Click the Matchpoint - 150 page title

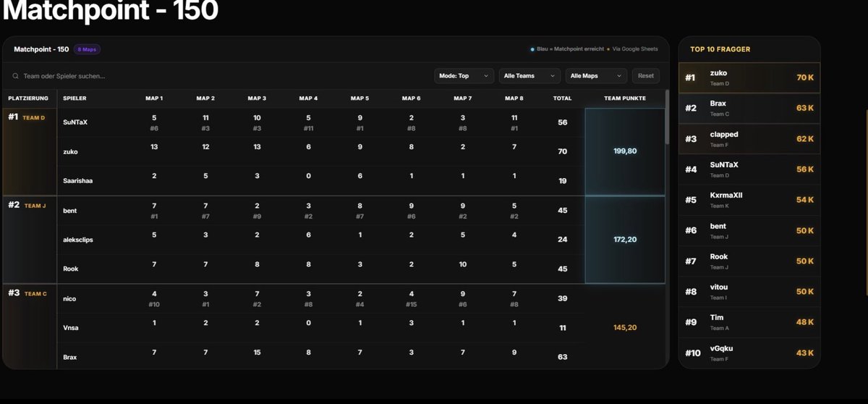tap(111, 10)
